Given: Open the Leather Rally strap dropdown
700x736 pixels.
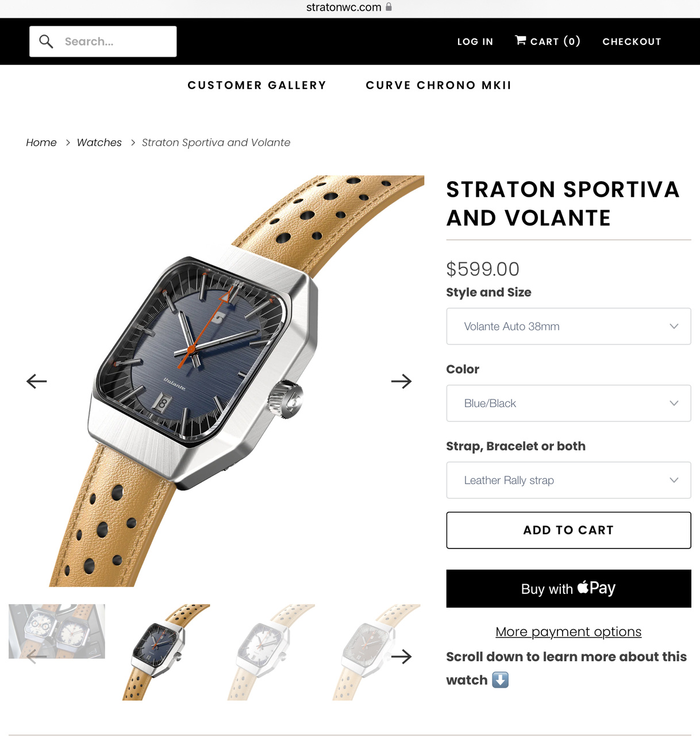Looking at the screenshot, I should (x=568, y=480).
